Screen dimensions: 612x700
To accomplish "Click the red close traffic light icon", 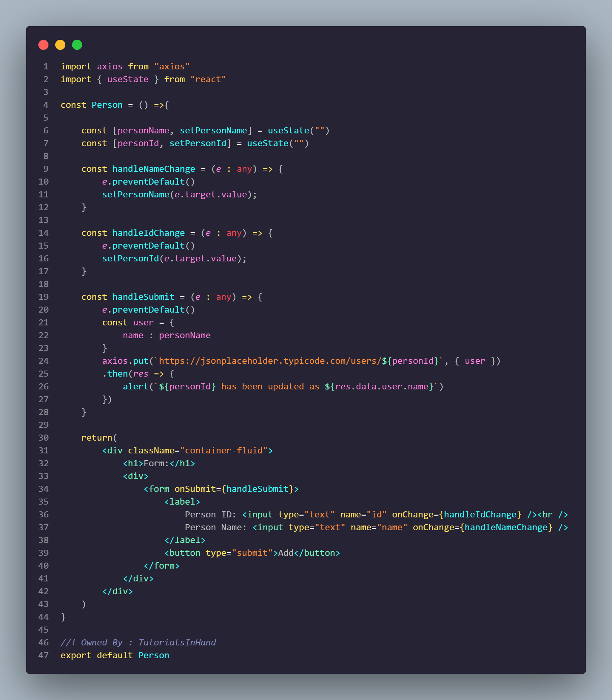I will (43, 45).
